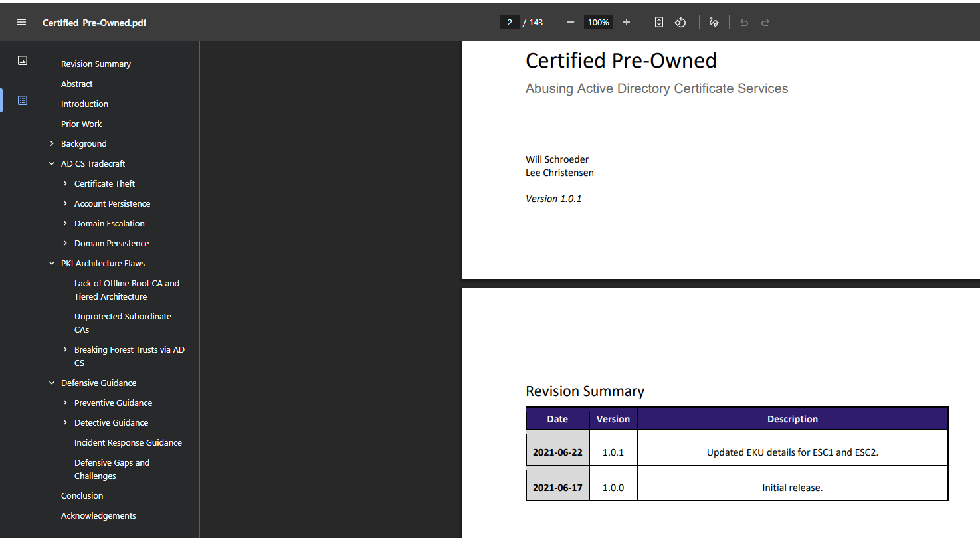The image size is (980, 538).
Task: Go to Preventive Guidance entry
Action: tap(113, 403)
